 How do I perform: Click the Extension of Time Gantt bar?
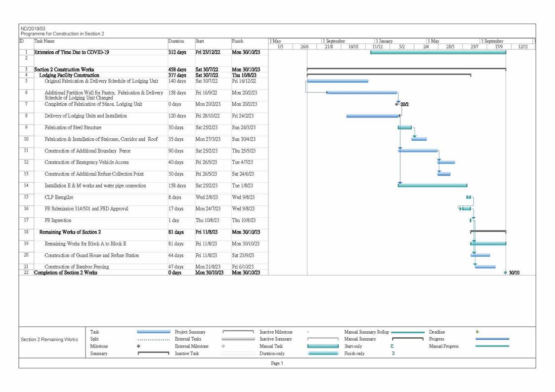pyautogui.click(x=438, y=52)
